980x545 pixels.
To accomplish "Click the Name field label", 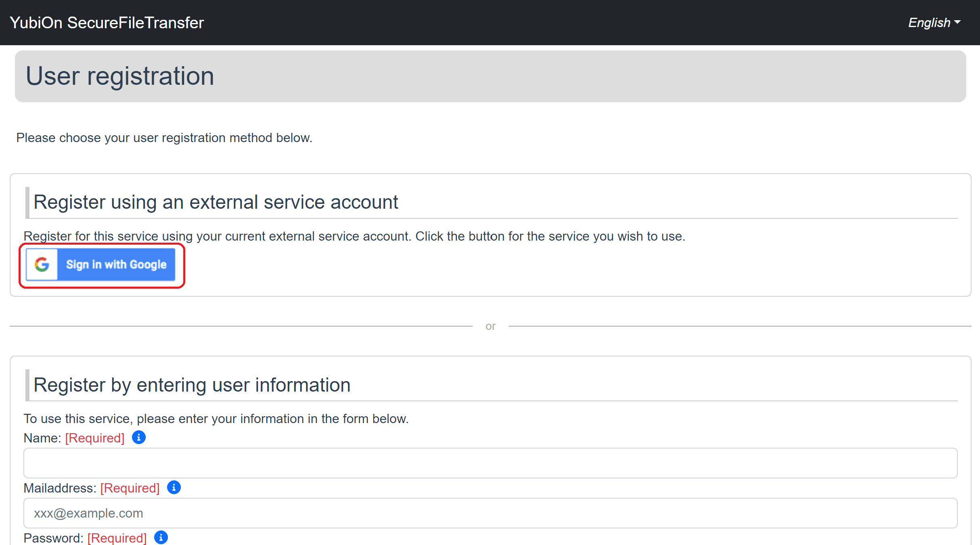I will tap(42, 438).
